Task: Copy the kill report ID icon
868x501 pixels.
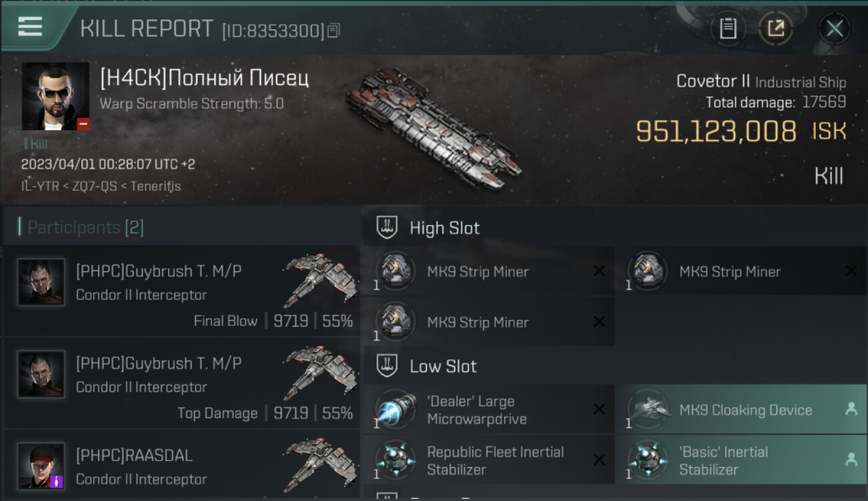Action: tap(333, 30)
